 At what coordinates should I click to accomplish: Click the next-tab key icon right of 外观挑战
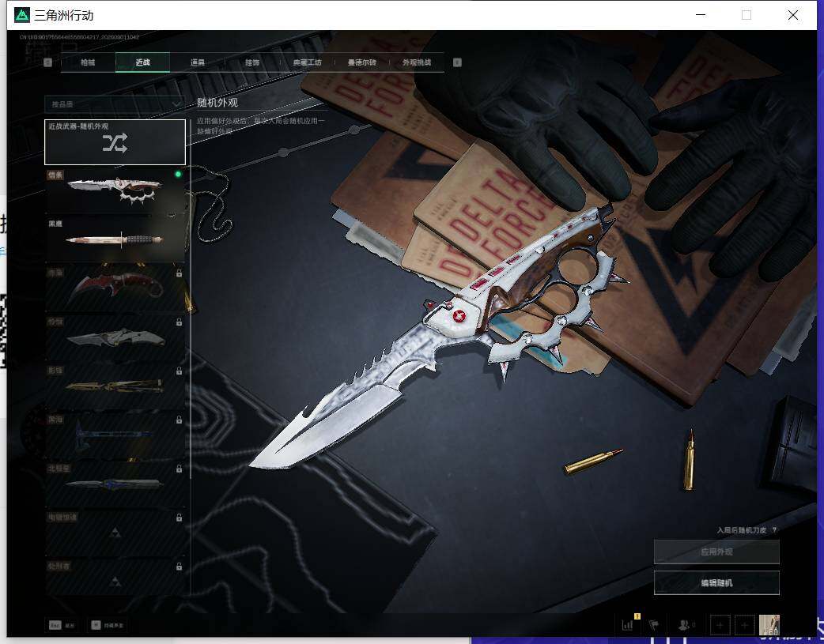(x=457, y=62)
